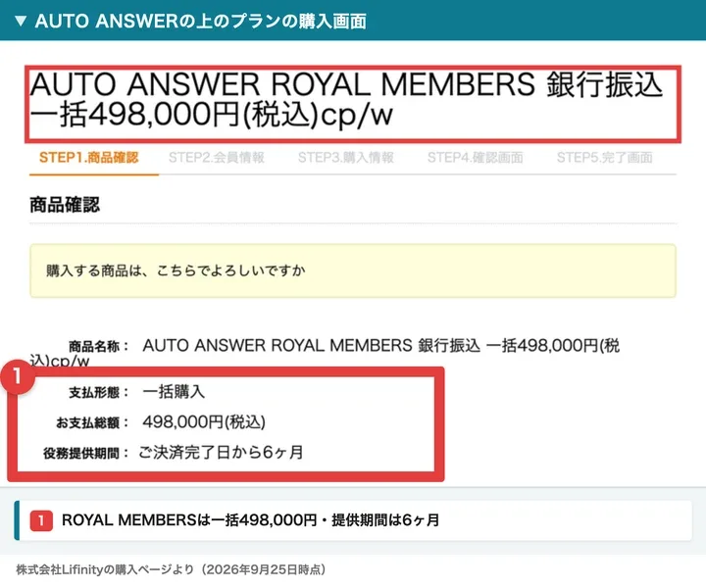
Task: Select the STEP5.完了画面 tab
Action: (604, 158)
